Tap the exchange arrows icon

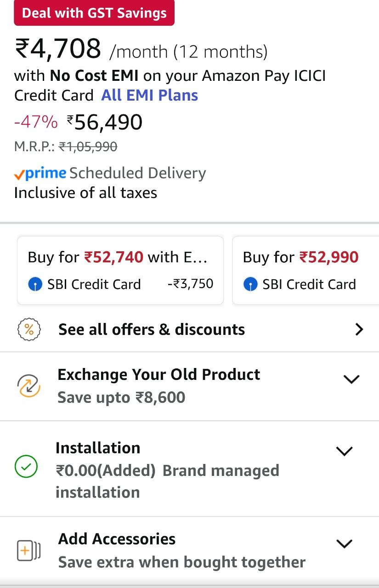click(x=28, y=385)
